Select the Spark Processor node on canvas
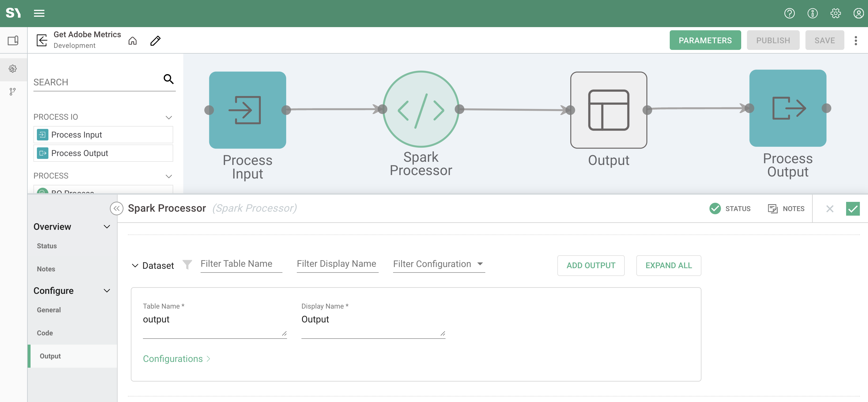The image size is (868, 402). point(420,109)
